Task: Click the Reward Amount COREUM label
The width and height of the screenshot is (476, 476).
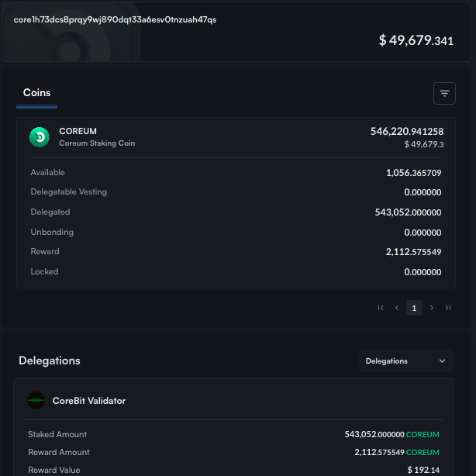Action: point(423,453)
